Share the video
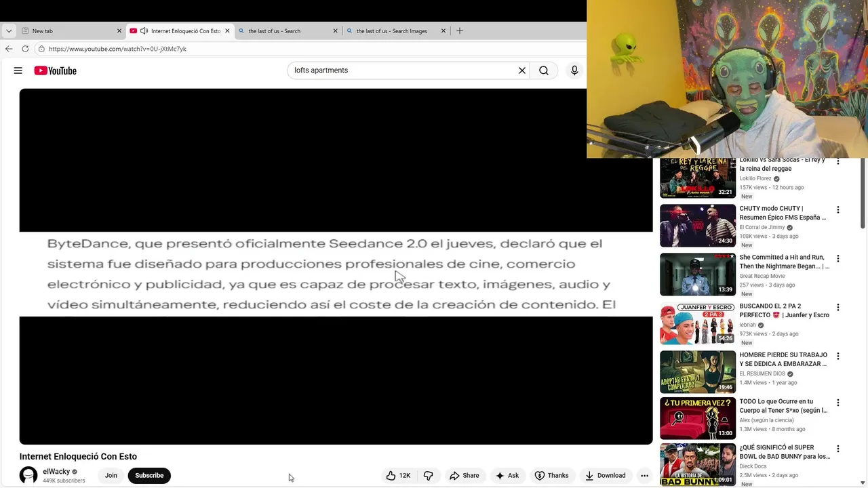 click(x=465, y=476)
